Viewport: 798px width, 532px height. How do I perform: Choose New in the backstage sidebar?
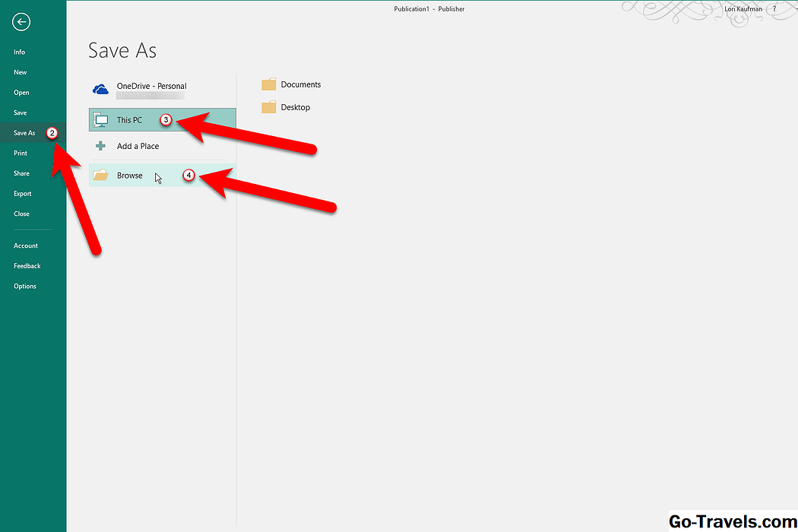(x=20, y=72)
